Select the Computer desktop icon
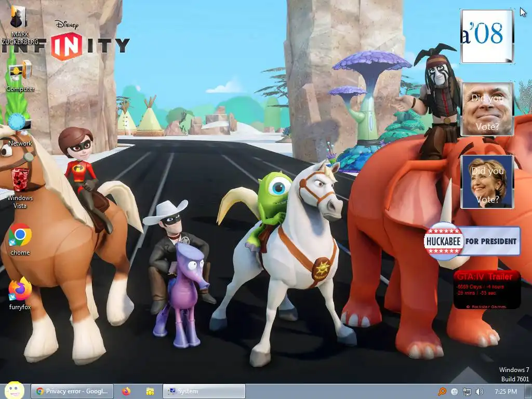 [20, 76]
